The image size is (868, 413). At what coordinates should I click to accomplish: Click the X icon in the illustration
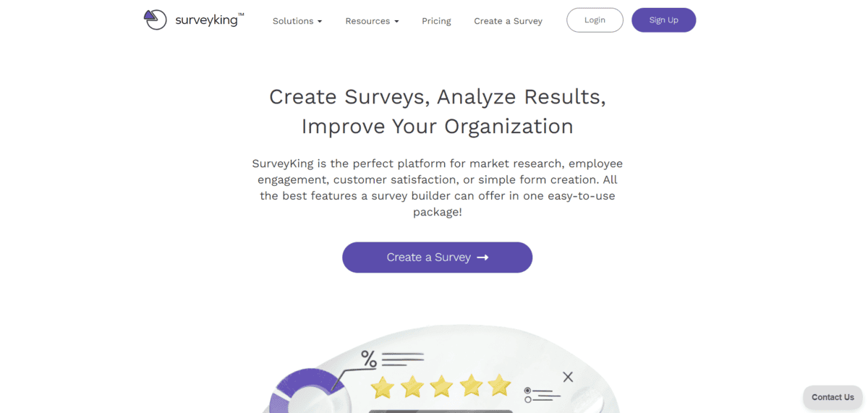tap(568, 377)
